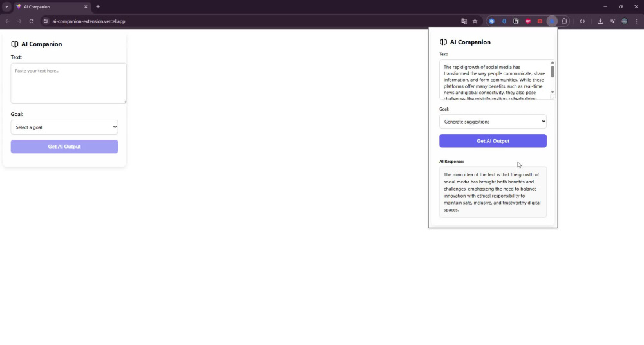
Task: Open the Chrome three-dot menu
Action: (637, 21)
